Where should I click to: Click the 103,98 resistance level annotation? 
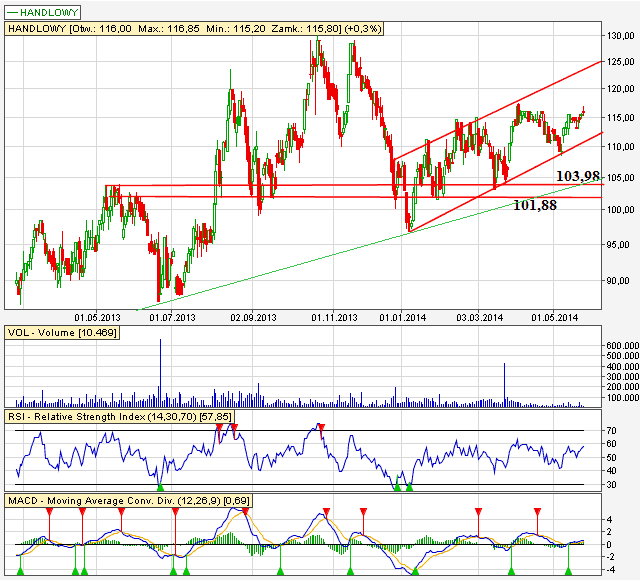[578, 176]
